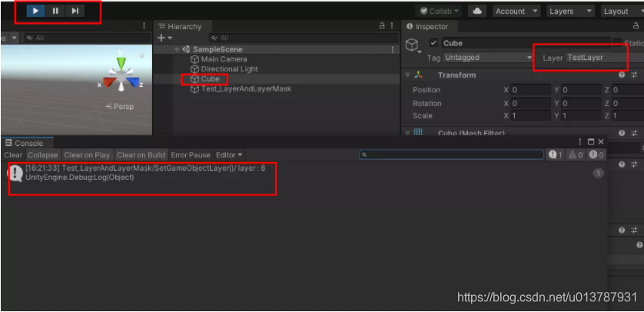644x312 pixels.
Task: Close the Console panel
Action: [x=601, y=141]
